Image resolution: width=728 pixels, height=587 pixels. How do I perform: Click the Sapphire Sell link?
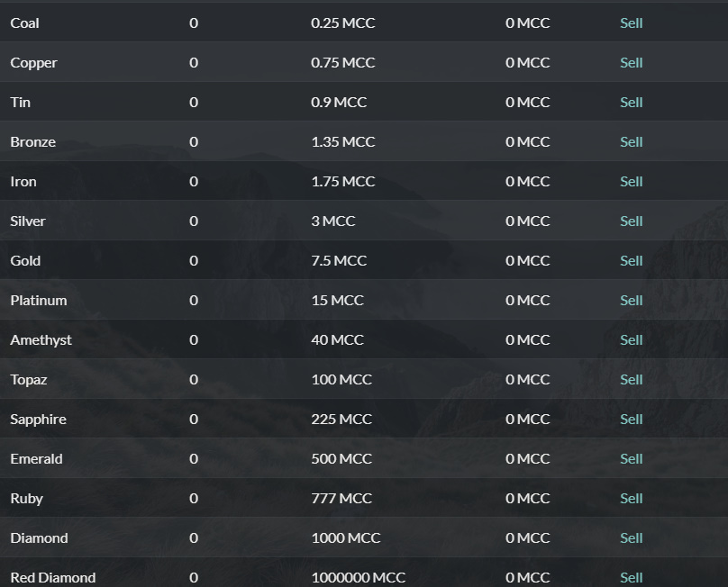(x=631, y=419)
